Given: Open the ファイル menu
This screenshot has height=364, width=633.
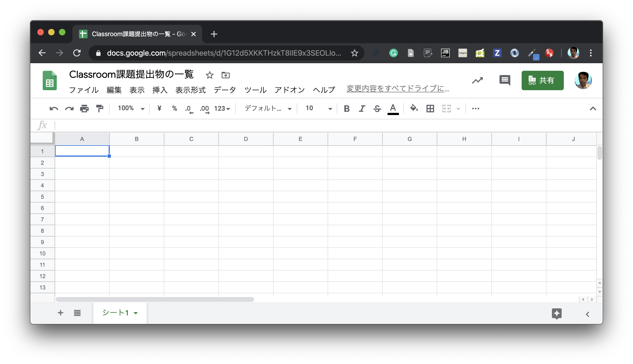Looking at the screenshot, I should click(84, 90).
